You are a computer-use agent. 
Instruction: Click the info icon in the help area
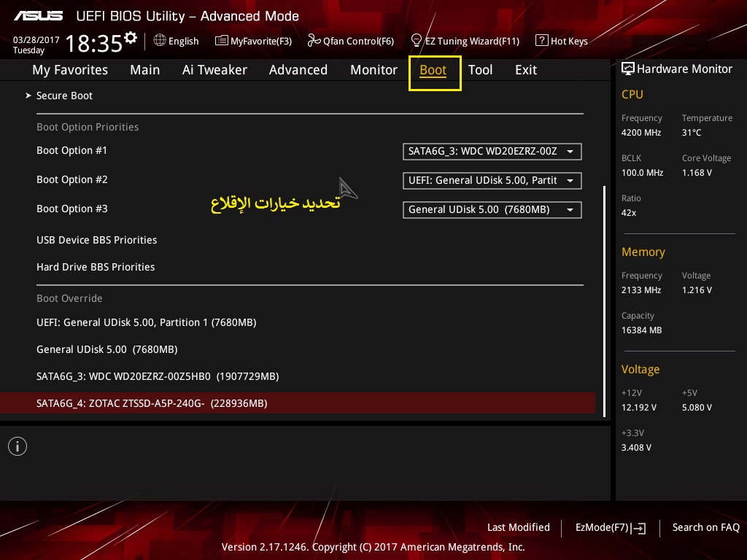18,446
